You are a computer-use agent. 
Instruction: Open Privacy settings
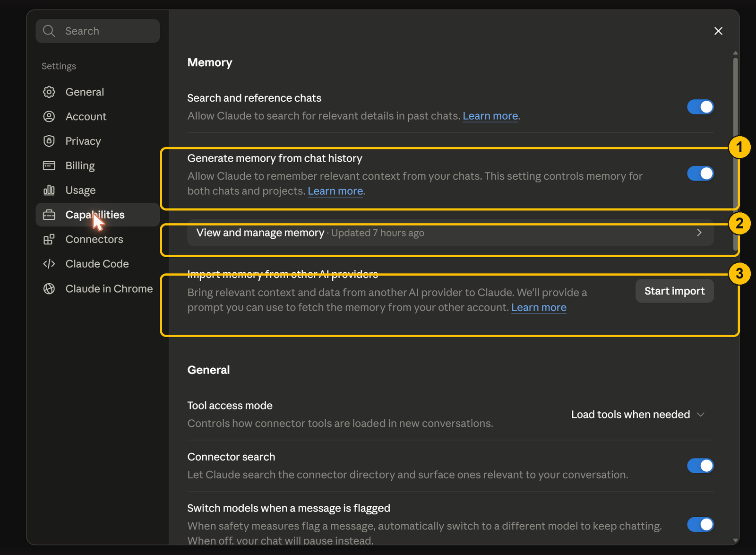click(98, 141)
